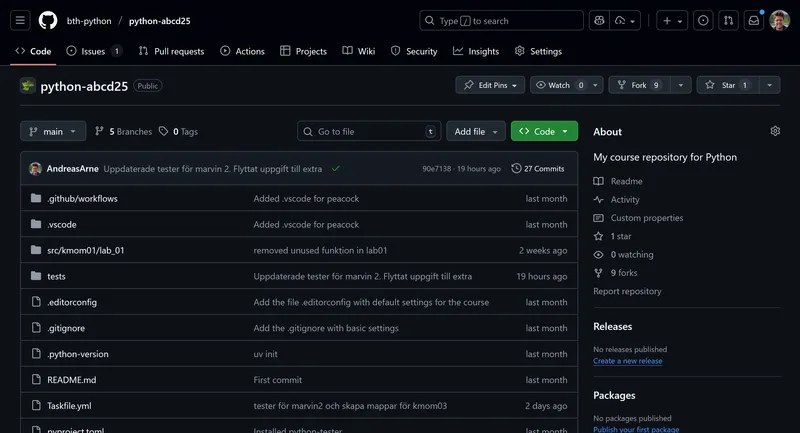Viewport: 800px width, 433px height.
Task: Click the user profile avatar
Action: (780, 20)
